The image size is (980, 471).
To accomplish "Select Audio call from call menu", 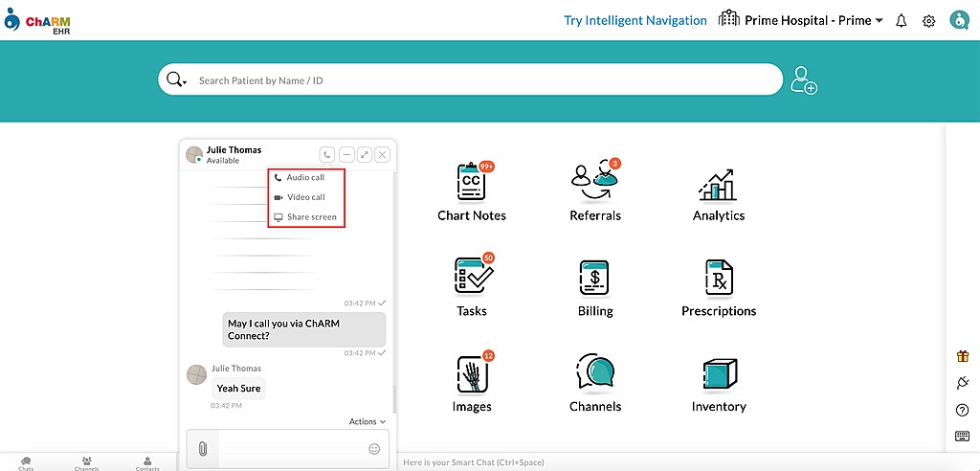I will tap(305, 178).
